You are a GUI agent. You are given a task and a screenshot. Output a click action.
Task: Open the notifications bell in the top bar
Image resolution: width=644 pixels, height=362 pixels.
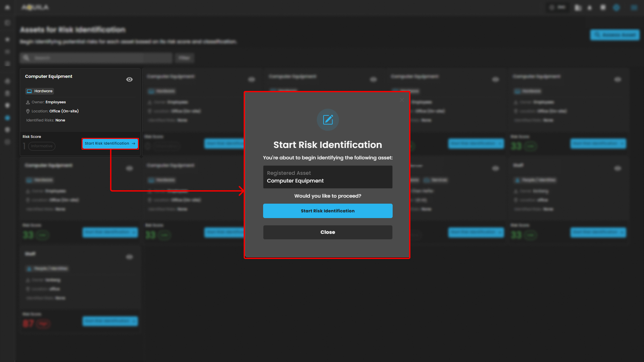pos(590,8)
